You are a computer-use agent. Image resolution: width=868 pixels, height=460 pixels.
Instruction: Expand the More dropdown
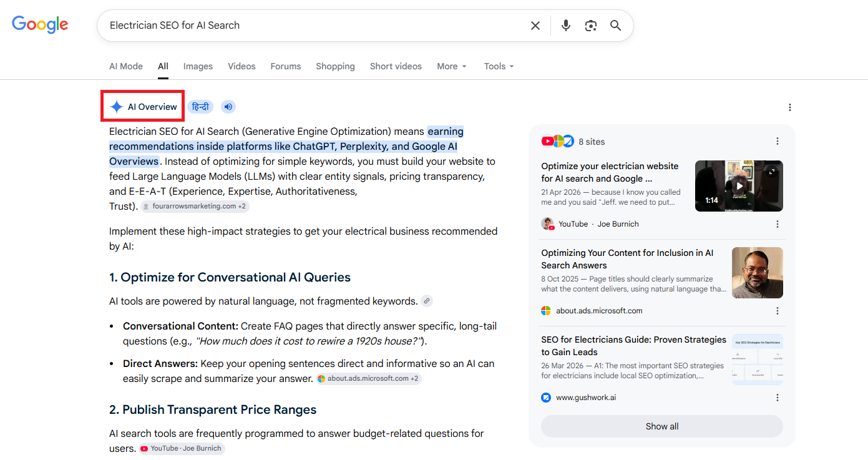pyautogui.click(x=452, y=66)
